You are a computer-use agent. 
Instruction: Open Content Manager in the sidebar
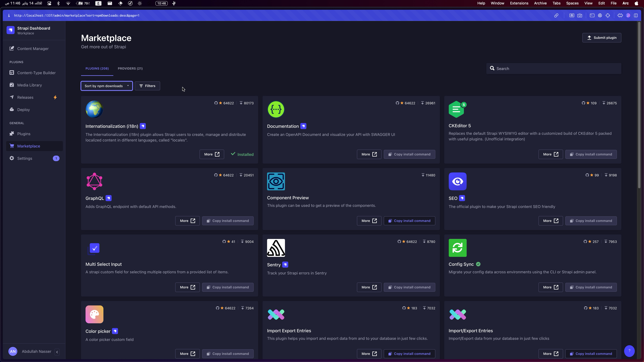33,49
